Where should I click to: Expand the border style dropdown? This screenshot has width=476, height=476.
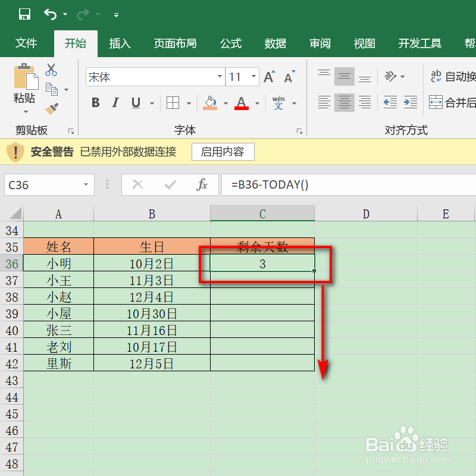[x=187, y=102]
